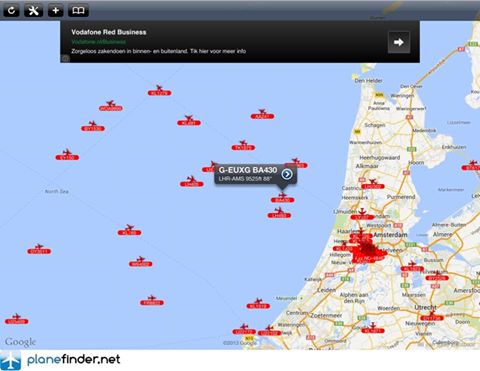Select the plane marker over Utrecht

432,316
